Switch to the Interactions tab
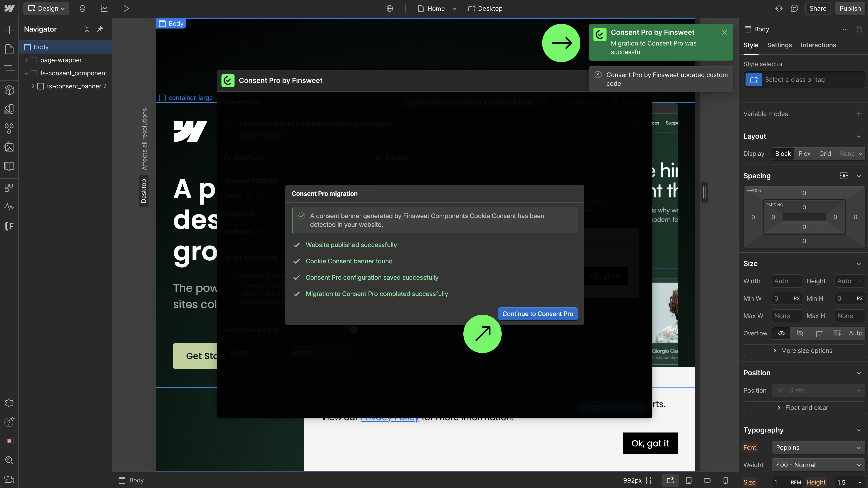 tap(818, 45)
